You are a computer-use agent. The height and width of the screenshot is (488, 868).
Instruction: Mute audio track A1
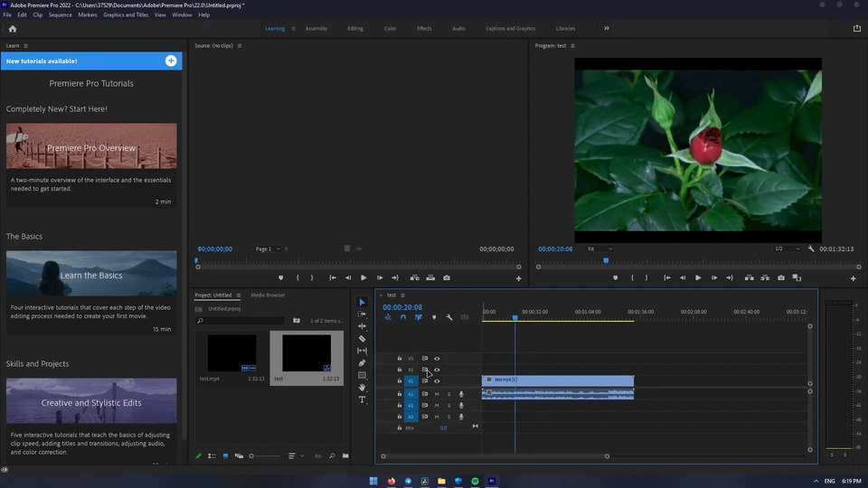click(437, 394)
